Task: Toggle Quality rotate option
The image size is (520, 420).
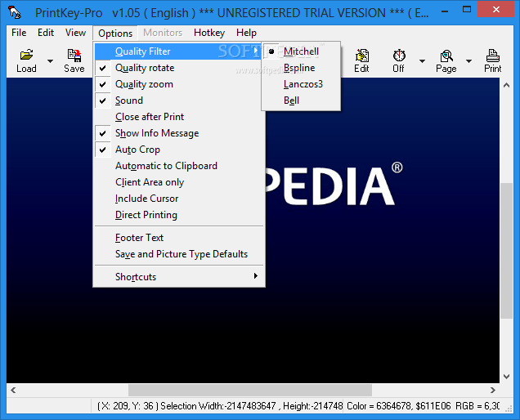Action: point(179,68)
